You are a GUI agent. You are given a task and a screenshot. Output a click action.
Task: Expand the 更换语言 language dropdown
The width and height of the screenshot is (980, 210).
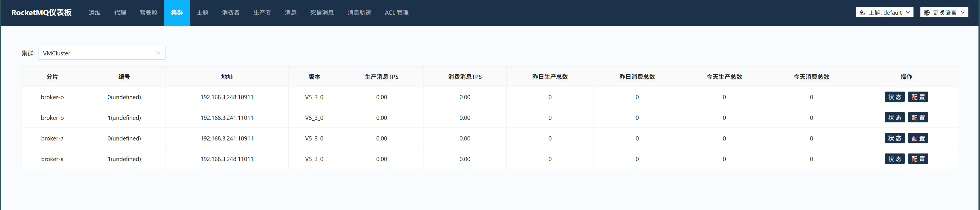coord(944,12)
